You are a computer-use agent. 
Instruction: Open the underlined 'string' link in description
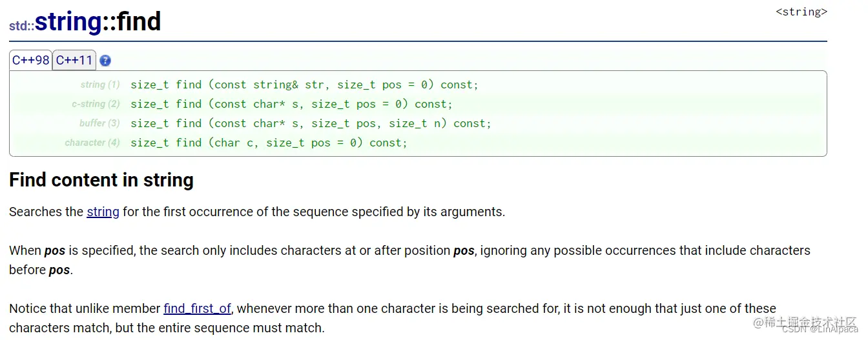point(103,212)
